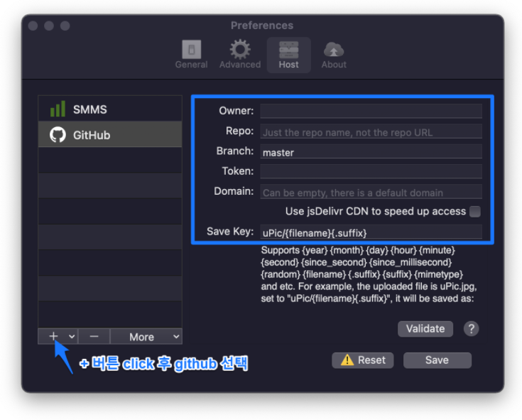Click the plus add-host button
This screenshot has width=522, height=420.
(x=53, y=336)
